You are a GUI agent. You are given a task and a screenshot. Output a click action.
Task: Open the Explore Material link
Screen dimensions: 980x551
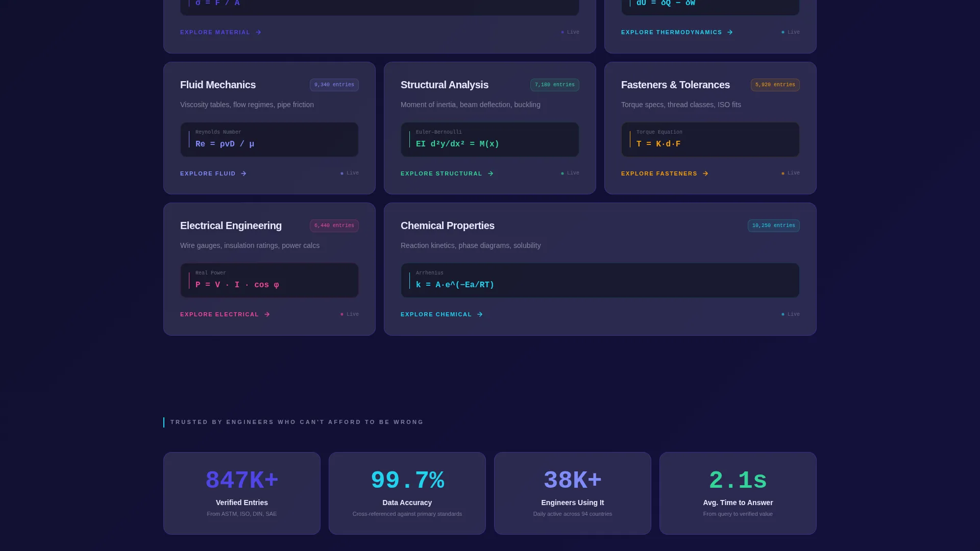(x=220, y=32)
